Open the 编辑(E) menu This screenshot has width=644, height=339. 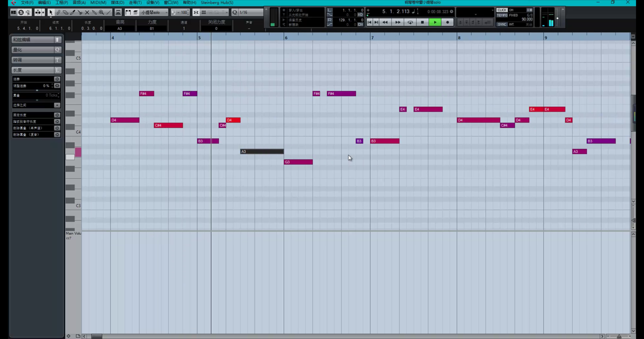tap(44, 2)
